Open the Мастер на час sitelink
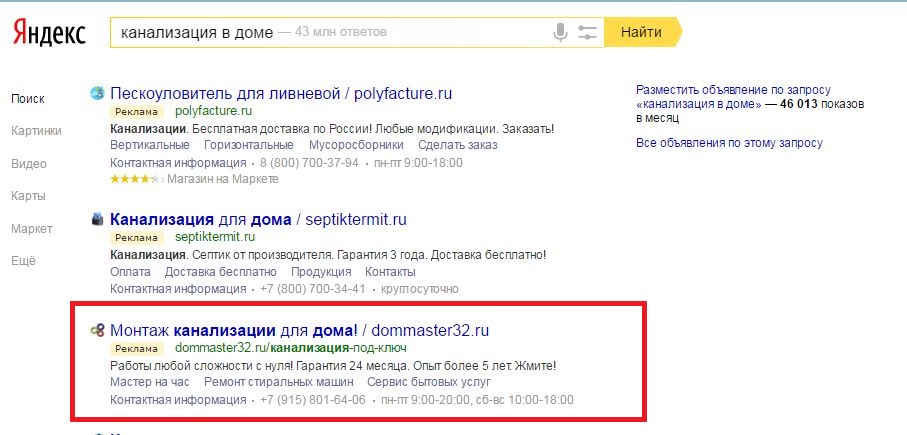Screen dimensions: 907x435 coord(150,382)
